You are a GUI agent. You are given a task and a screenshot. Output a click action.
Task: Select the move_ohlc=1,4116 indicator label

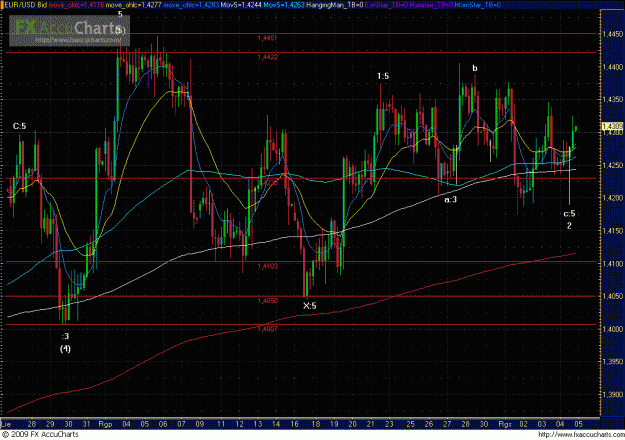[77, 5]
